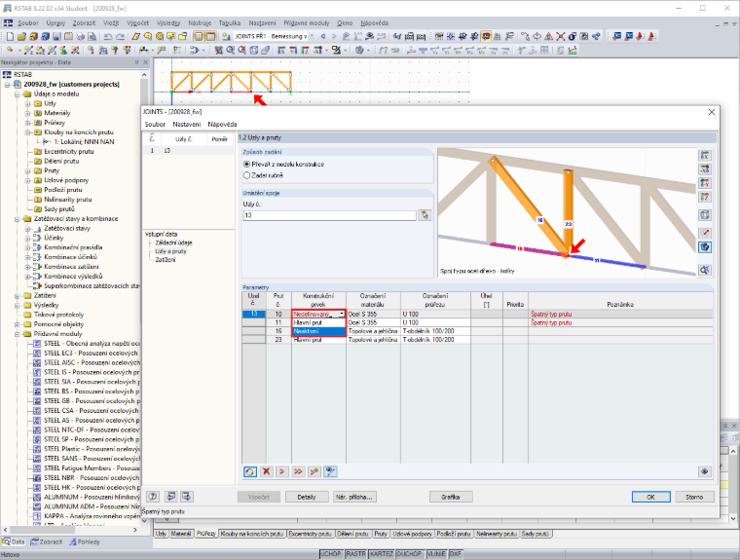The image size is (740, 560).
Task: Click the refresh circular arrow icon below table
Action: click(x=250, y=471)
